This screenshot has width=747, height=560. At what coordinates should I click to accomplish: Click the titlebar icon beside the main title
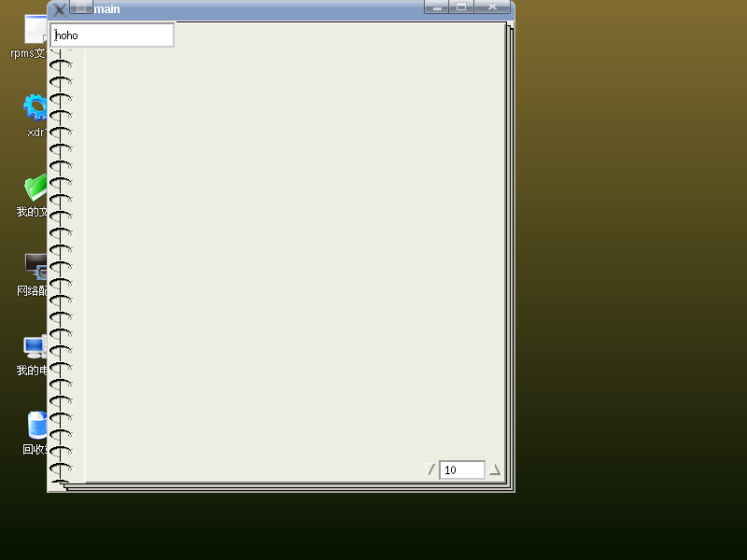81,7
